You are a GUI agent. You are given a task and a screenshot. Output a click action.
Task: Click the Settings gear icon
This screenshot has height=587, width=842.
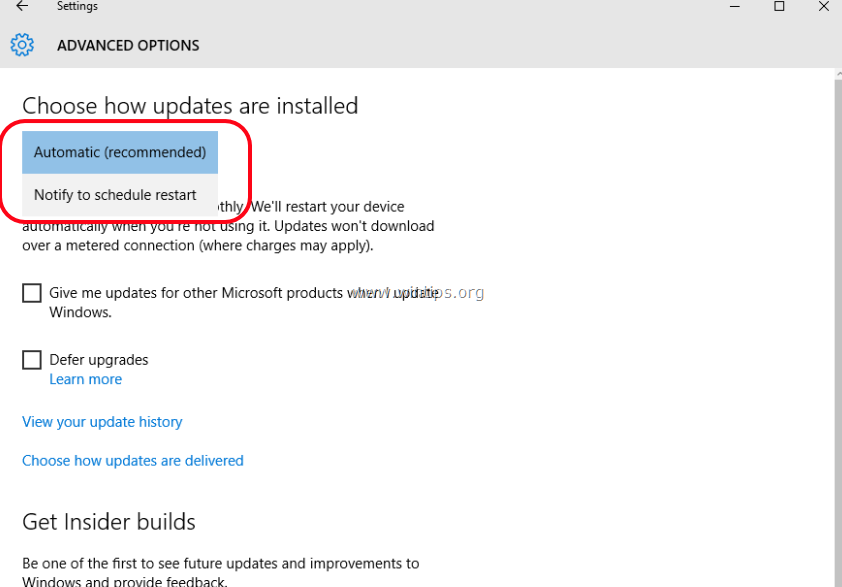click(22, 45)
